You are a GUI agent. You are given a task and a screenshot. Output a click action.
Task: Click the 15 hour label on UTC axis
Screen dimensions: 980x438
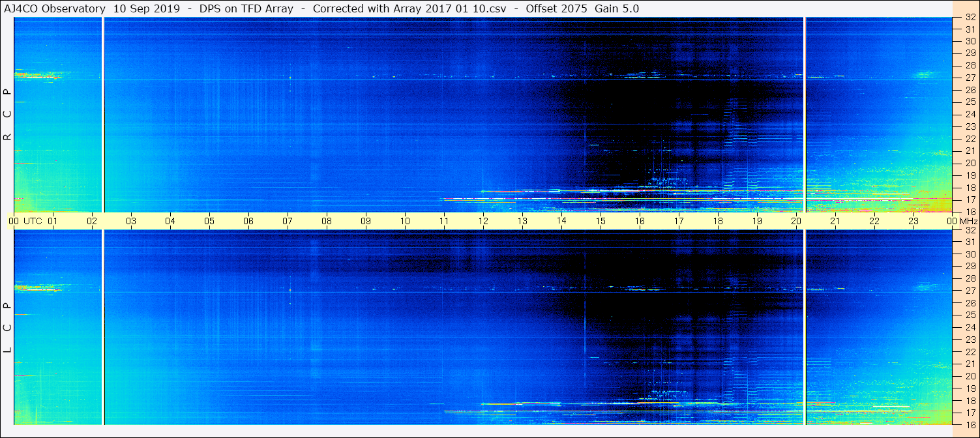tap(601, 221)
